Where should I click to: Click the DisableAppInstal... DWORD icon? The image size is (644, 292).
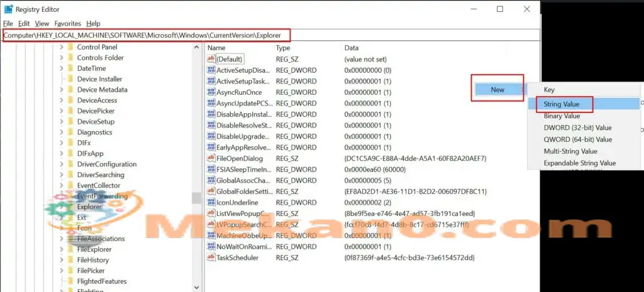[211, 114]
